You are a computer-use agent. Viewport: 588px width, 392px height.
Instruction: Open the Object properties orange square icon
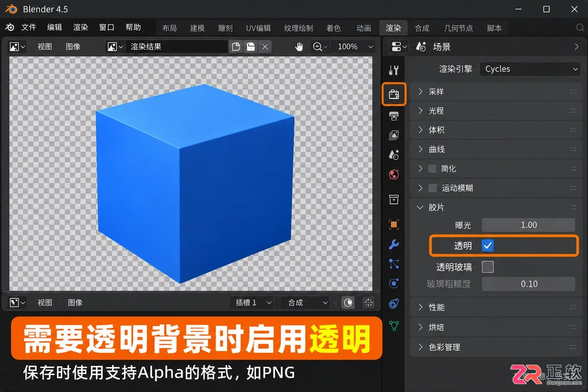pos(394,224)
